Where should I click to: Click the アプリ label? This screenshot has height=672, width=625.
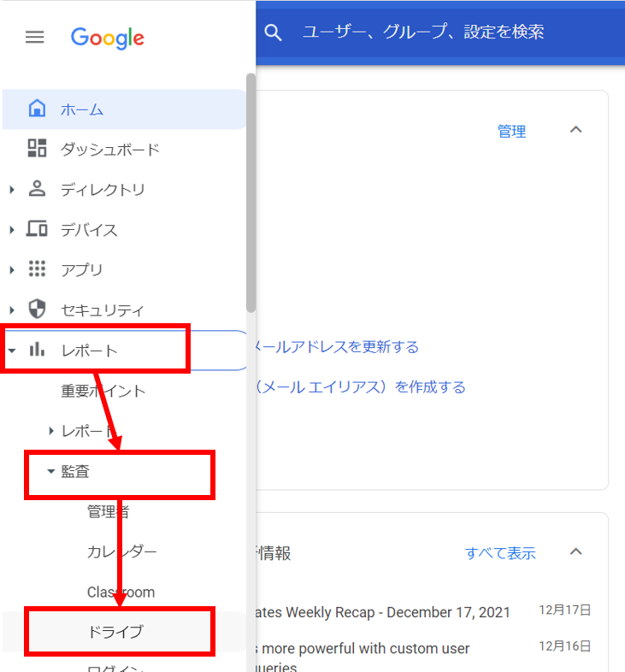coord(82,270)
